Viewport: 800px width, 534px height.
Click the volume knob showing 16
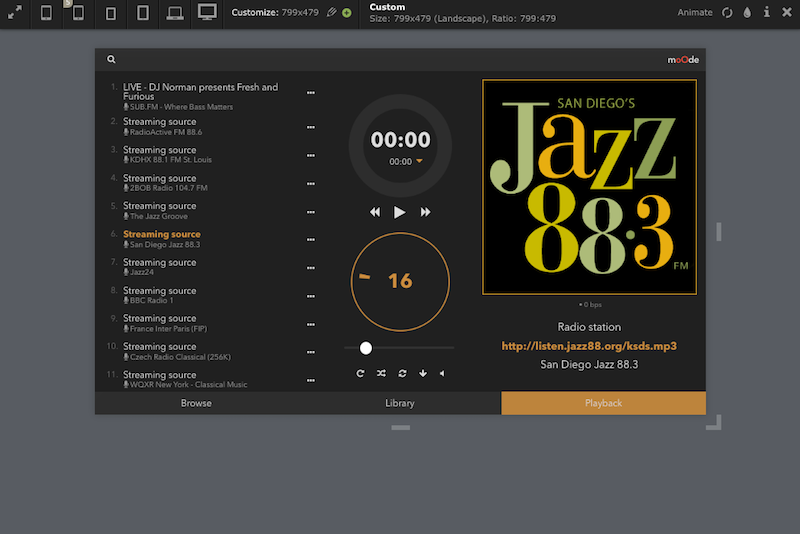coord(401,282)
